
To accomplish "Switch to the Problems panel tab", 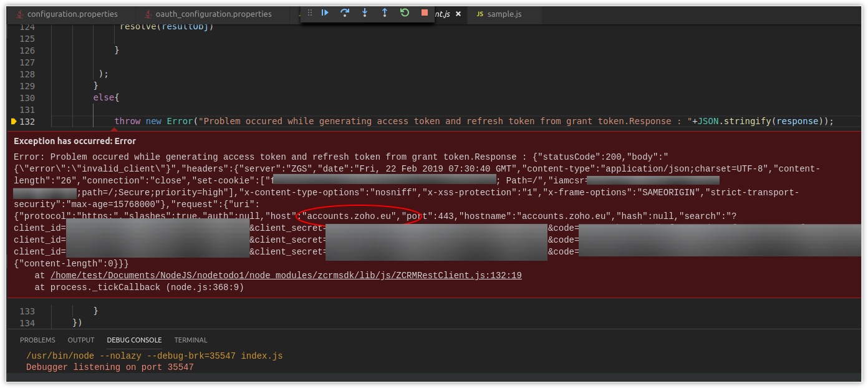I will point(37,340).
